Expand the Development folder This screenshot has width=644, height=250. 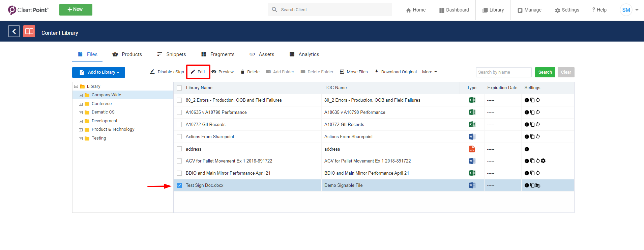[x=81, y=121]
